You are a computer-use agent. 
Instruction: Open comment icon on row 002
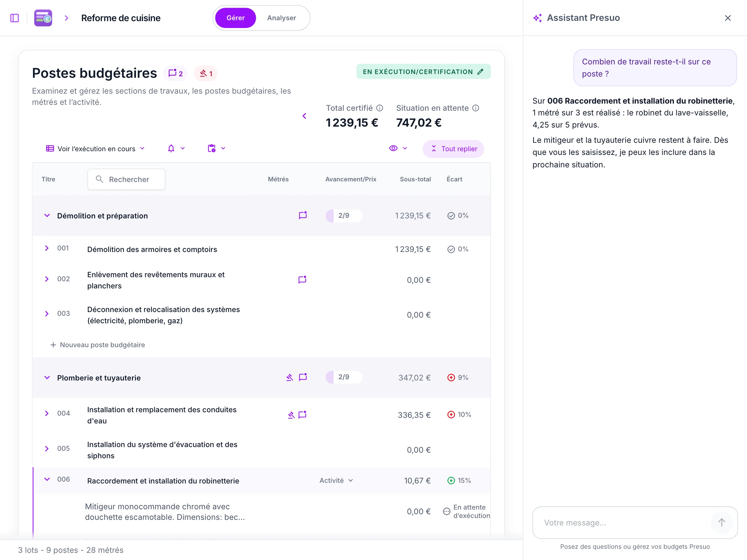pos(302,279)
